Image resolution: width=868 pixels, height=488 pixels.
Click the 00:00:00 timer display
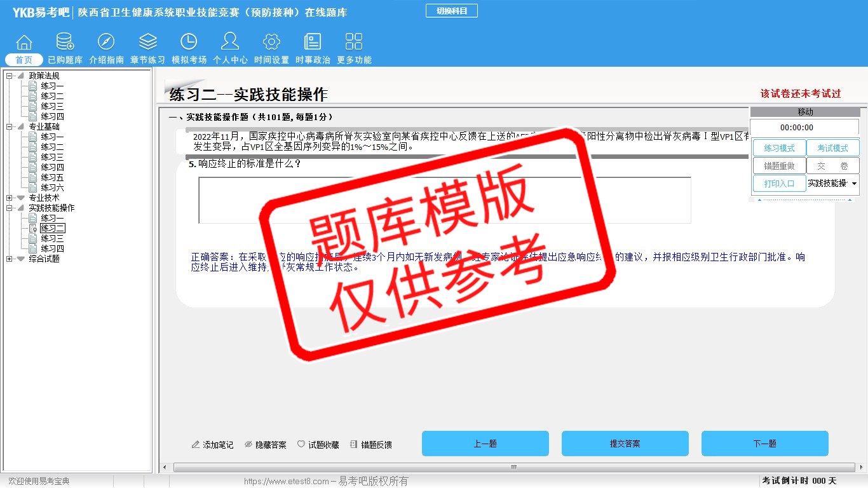[x=804, y=128]
